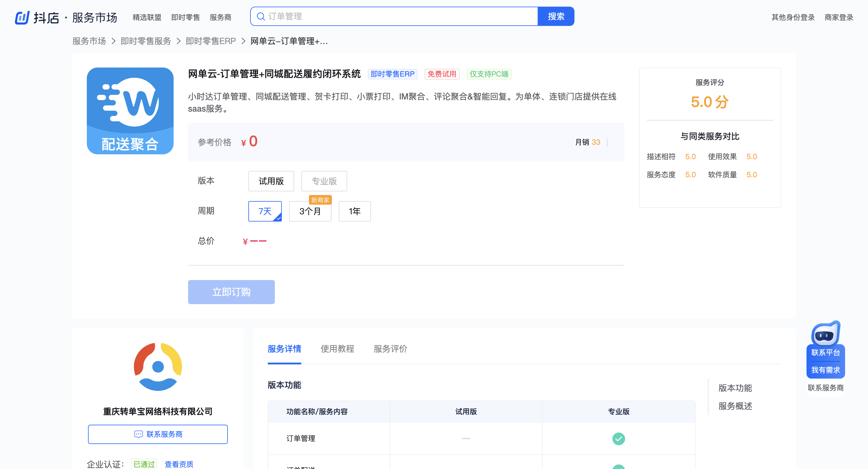Click the 新商家 orange badge

tap(320, 200)
